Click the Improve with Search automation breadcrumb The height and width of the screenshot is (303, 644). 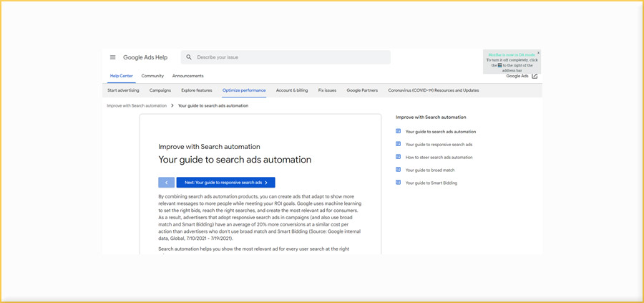137,106
